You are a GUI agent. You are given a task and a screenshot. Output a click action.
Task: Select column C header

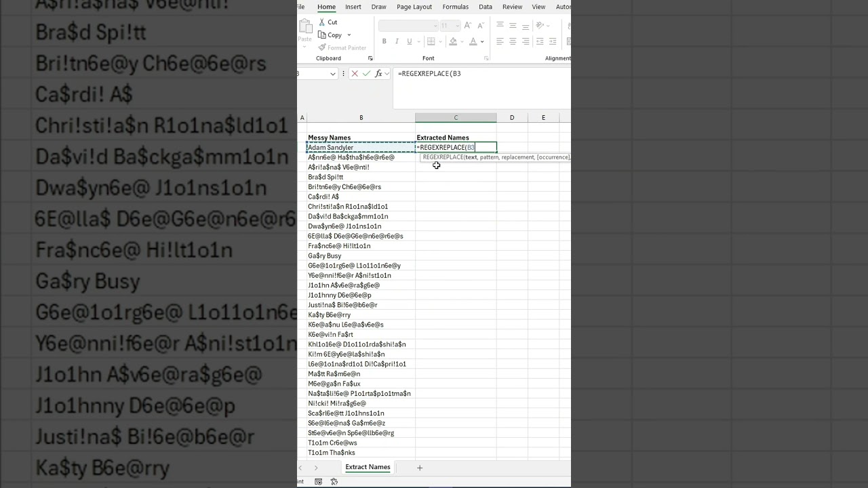456,118
